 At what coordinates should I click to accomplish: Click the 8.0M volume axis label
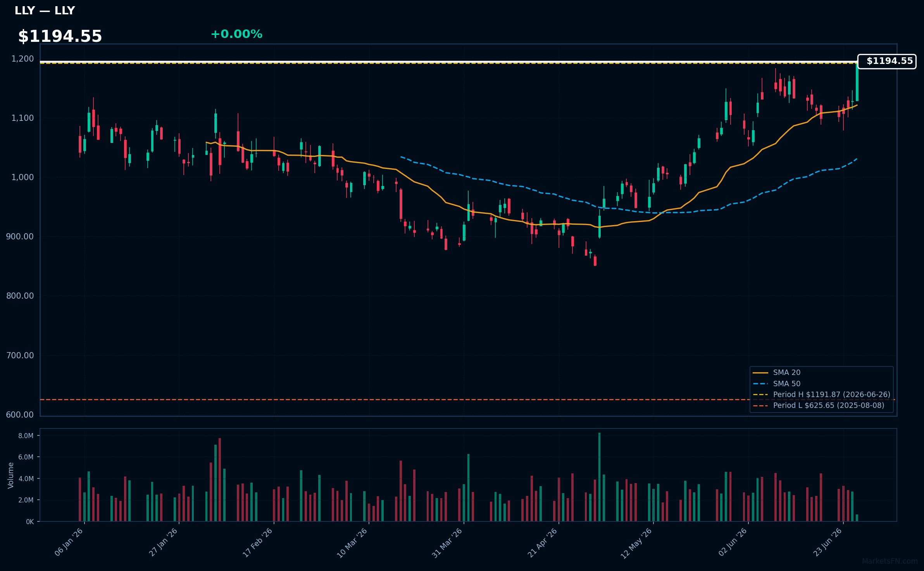click(26, 436)
